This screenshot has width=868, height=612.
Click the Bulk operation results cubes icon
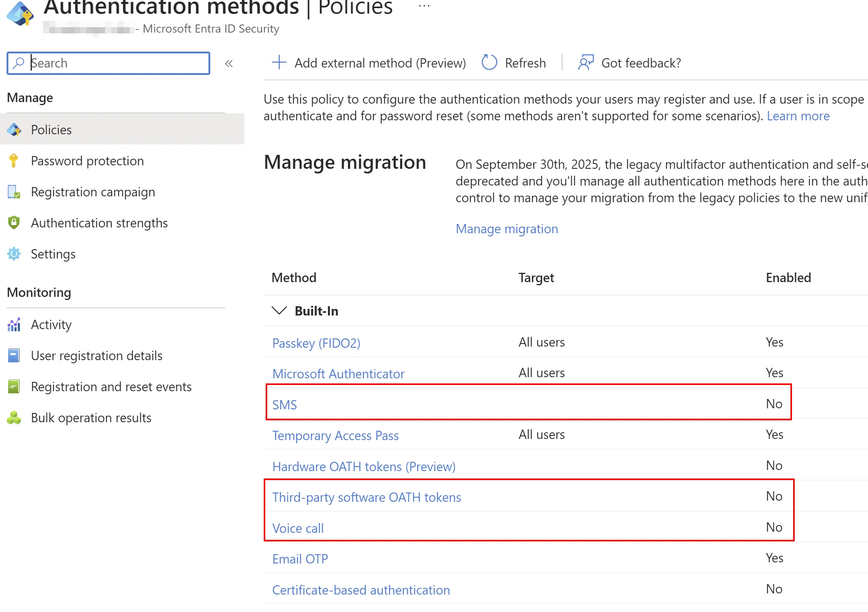click(x=14, y=418)
